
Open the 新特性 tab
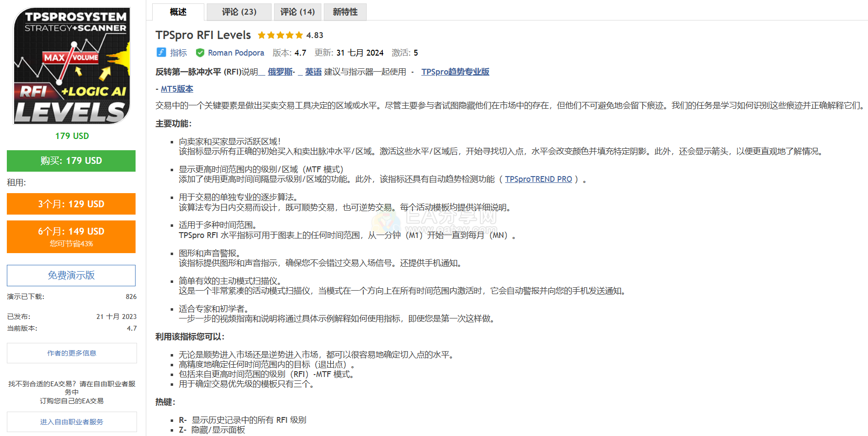point(345,12)
